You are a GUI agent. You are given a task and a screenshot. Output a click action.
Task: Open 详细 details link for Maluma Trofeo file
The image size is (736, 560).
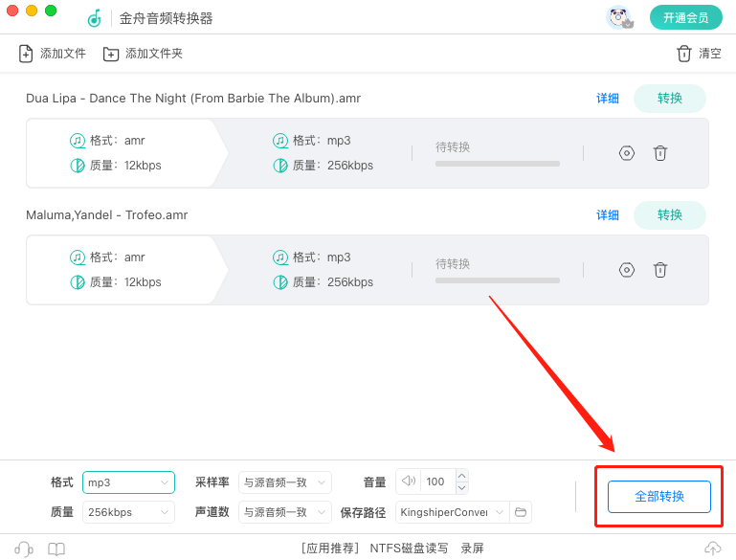click(608, 215)
